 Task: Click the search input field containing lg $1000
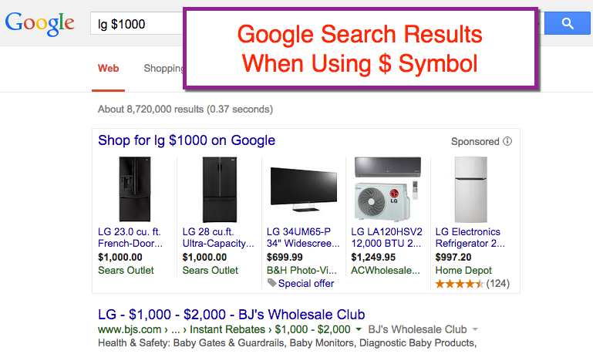click(x=135, y=24)
